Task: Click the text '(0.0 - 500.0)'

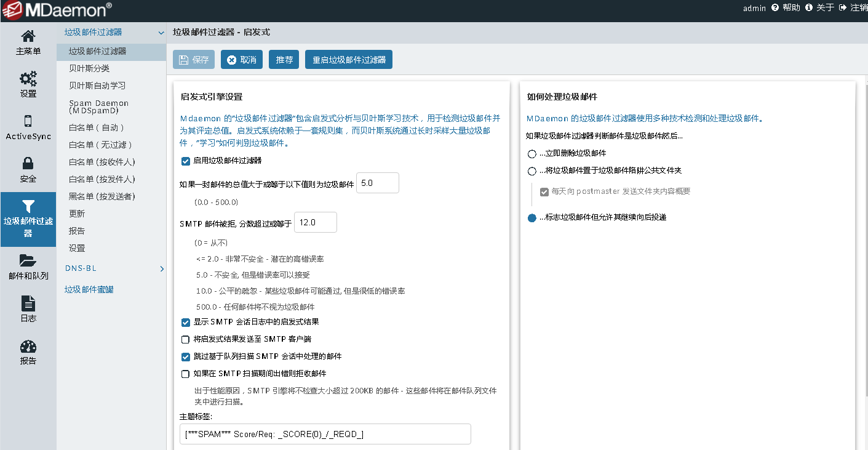Action: (x=216, y=202)
